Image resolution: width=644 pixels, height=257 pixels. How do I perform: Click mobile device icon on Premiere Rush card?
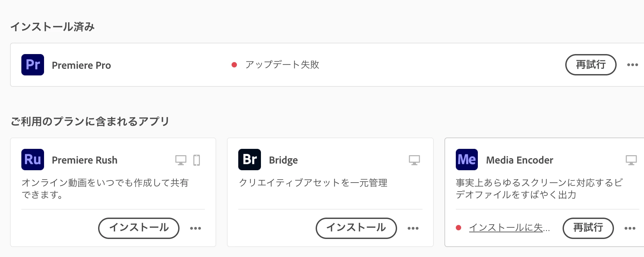tap(197, 160)
